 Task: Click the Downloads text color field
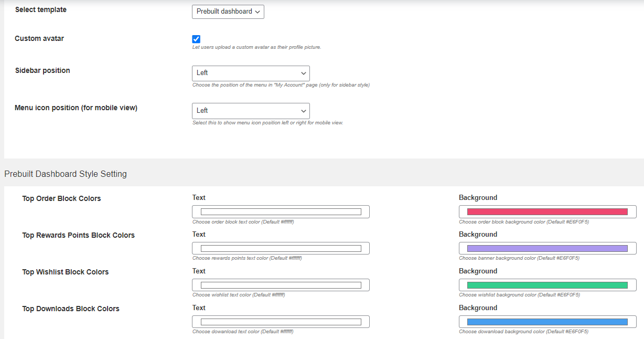click(281, 321)
